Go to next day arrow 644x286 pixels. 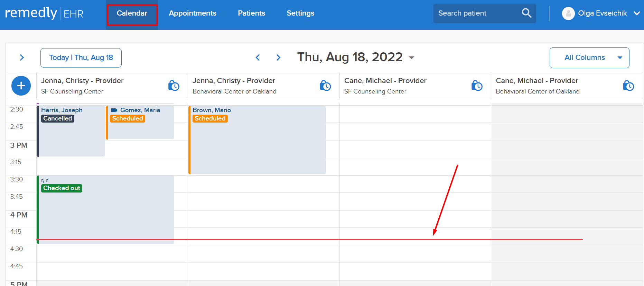[x=278, y=57]
